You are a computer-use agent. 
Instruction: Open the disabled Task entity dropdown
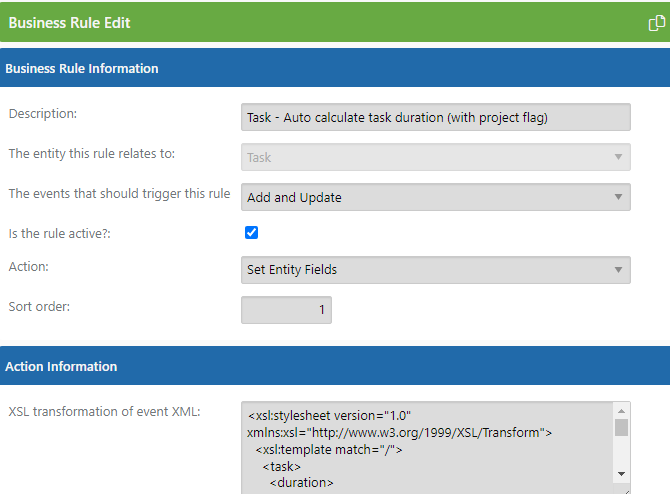435,157
